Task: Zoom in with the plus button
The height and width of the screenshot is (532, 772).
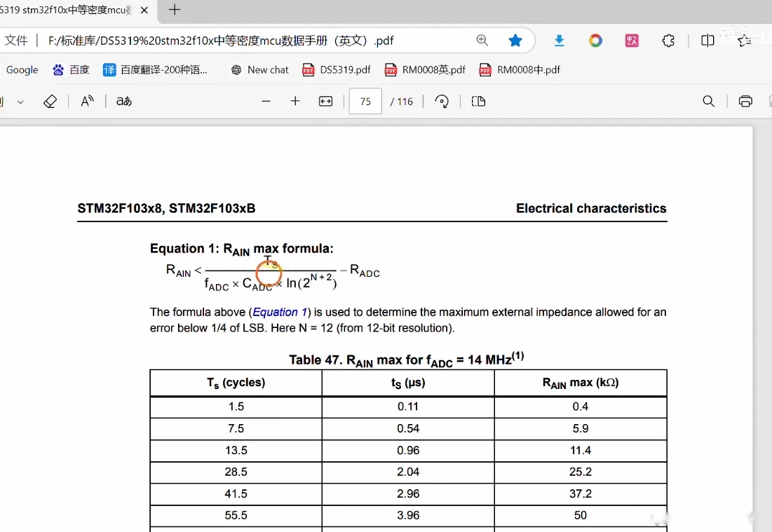Action: 295,102
